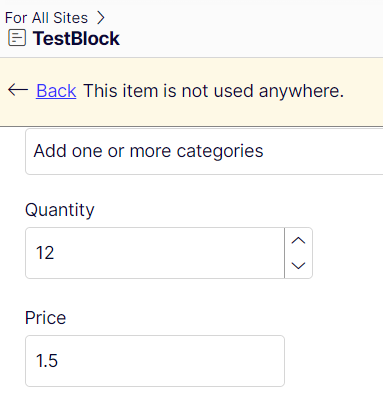The height and width of the screenshot is (414, 383).
Task: Click the block type icon next to TestBlock
Action: pos(17,38)
